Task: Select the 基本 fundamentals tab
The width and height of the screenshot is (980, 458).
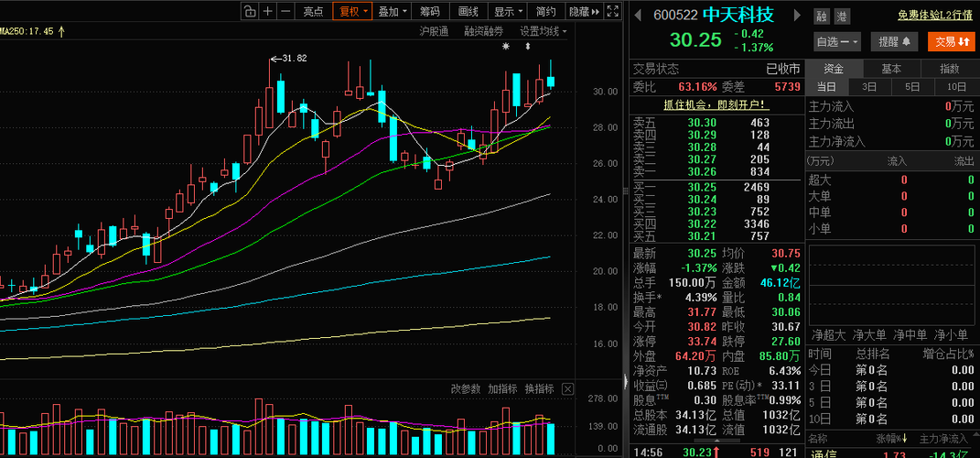Action: click(891, 69)
